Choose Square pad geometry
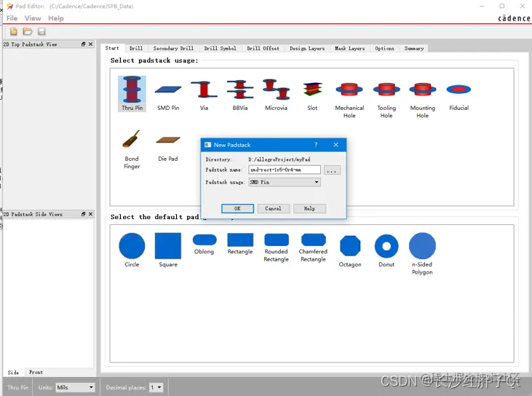 (x=168, y=250)
